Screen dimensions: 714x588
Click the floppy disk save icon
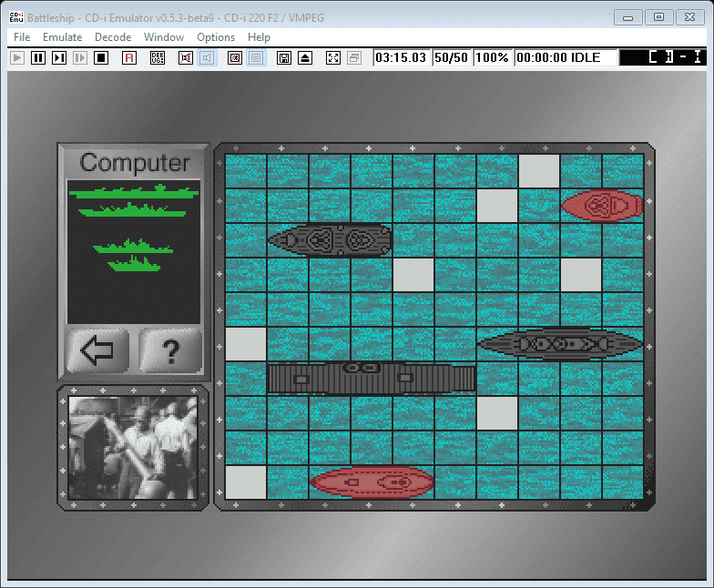click(284, 57)
